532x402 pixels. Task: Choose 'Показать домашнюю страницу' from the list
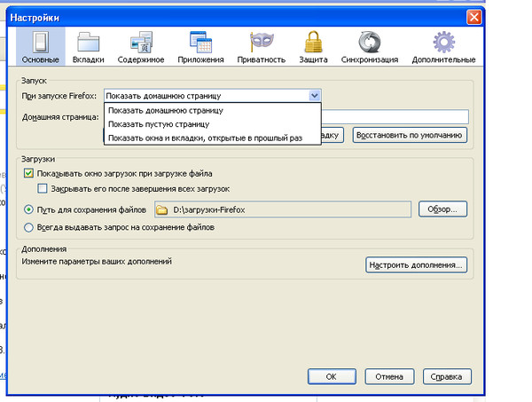(x=213, y=111)
